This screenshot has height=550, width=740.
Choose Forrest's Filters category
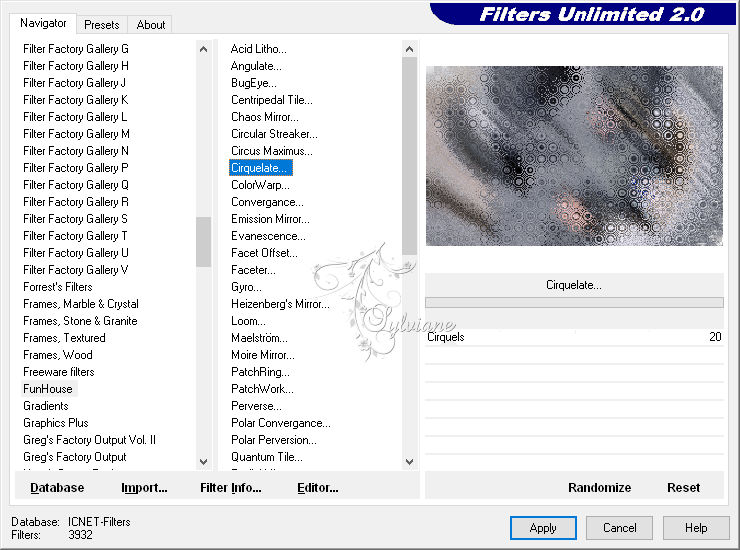(x=58, y=287)
